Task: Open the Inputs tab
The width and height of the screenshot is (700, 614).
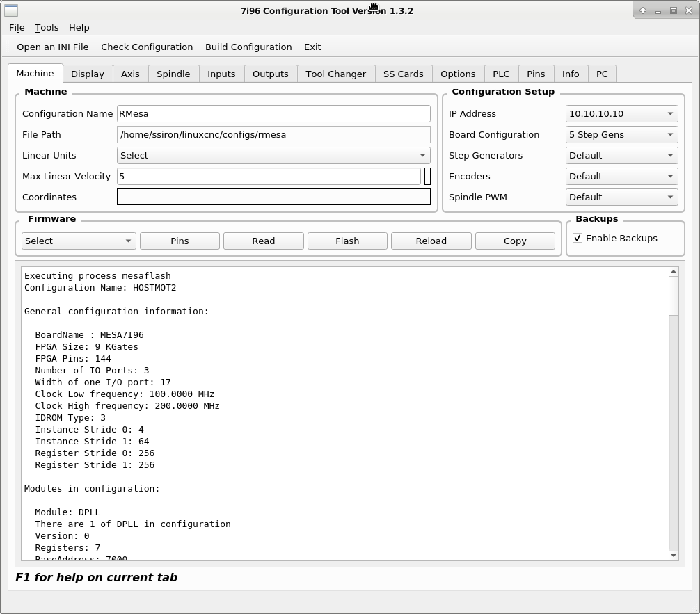Action: pos(221,74)
